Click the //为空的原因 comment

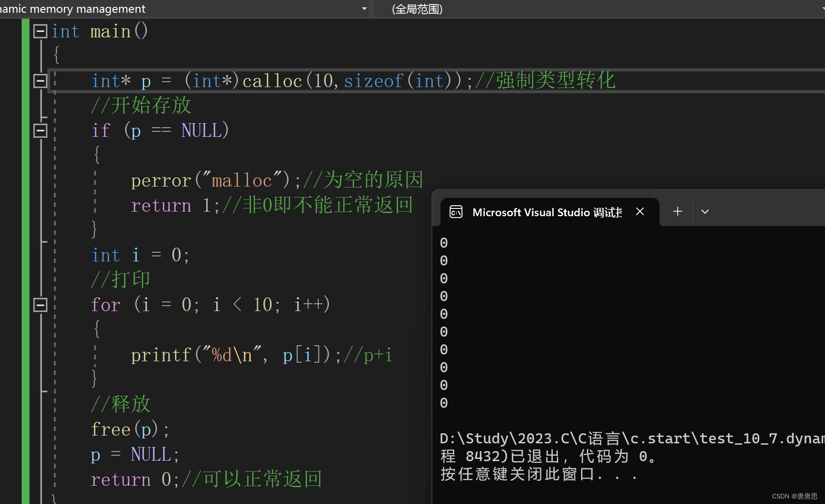point(363,180)
